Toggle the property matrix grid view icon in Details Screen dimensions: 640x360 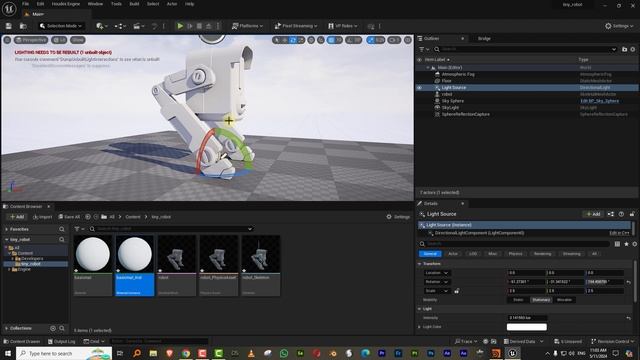[x=617, y=244]
